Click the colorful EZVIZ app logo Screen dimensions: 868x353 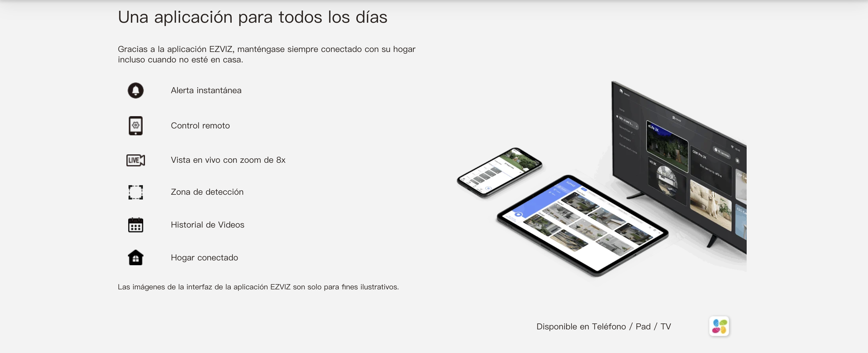[x=719, y=326]
